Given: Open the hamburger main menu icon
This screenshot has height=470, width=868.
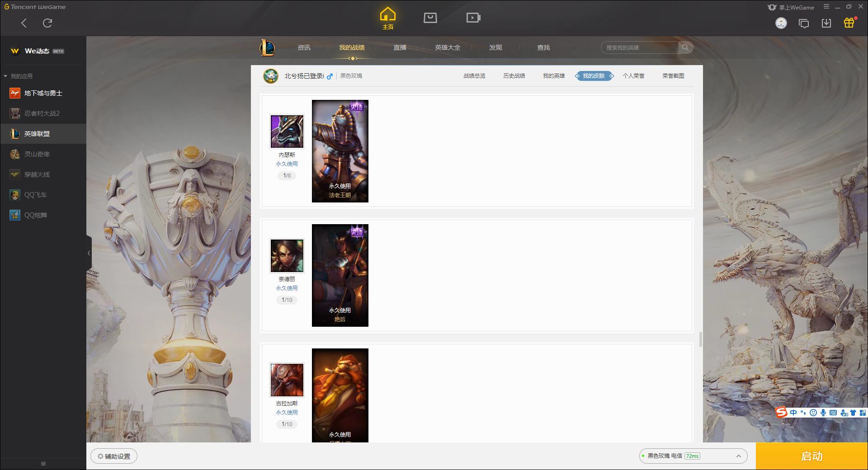Looking at the screenshot, I should click(826, 7).
